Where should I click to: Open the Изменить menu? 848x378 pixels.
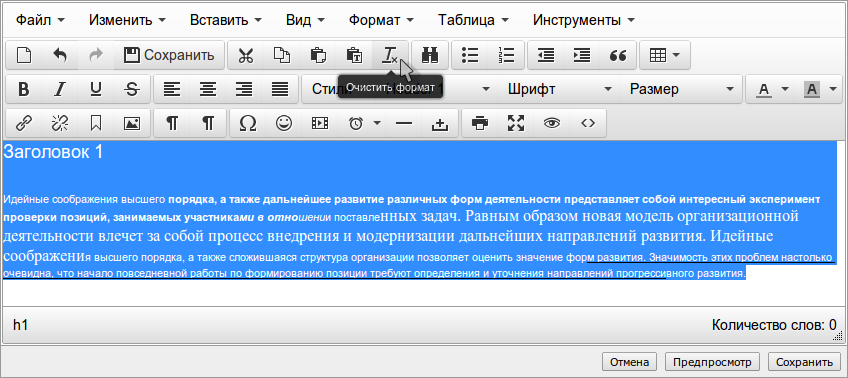(128, 21)
